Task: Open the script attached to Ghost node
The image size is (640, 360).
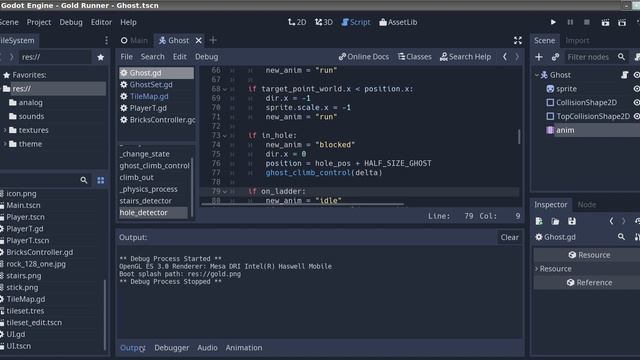Action: click(x=624, y=75)
